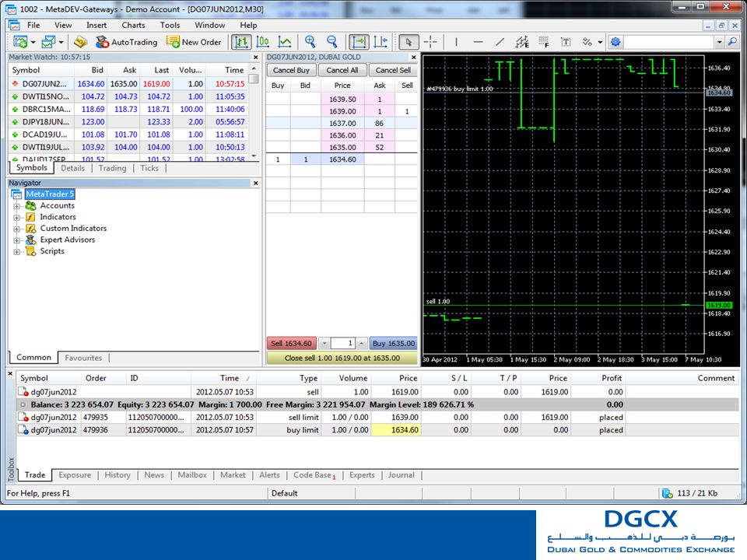Expand the Expert Advisors tree node
Screen dimensions: 747x560
tap(16, 240)
